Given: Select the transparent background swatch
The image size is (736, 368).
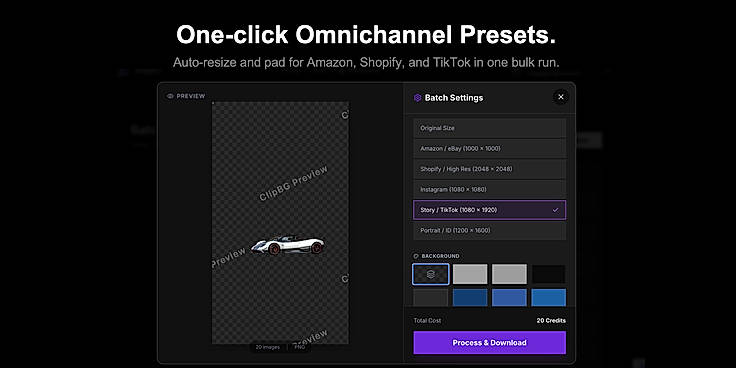Looking at the screenshot, I should tap(431, 274).
